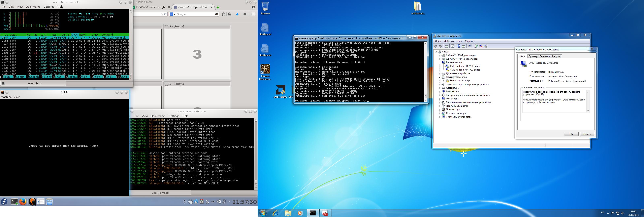This screenshot has width=644, height=217.
Task: Open the Действие menu in Device Manager
Action: click(x=449, y=41)
